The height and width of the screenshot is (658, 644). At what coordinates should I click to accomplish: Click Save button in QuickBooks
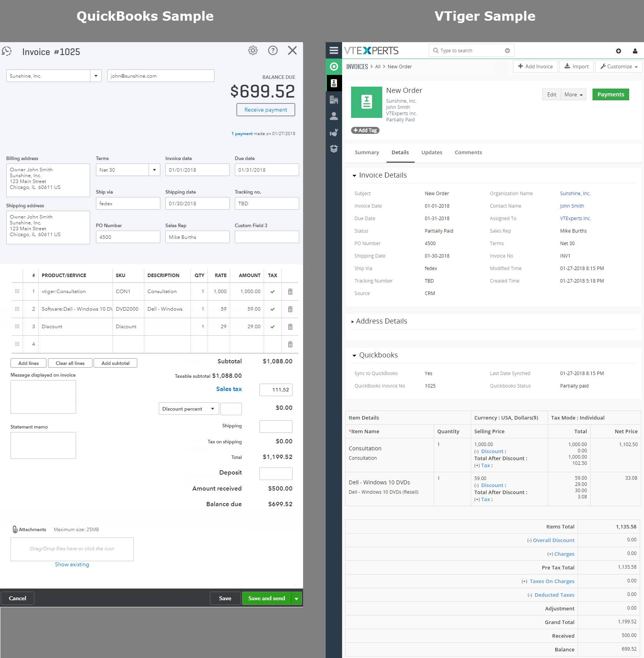pyautogui.click(x=225, y=598)
